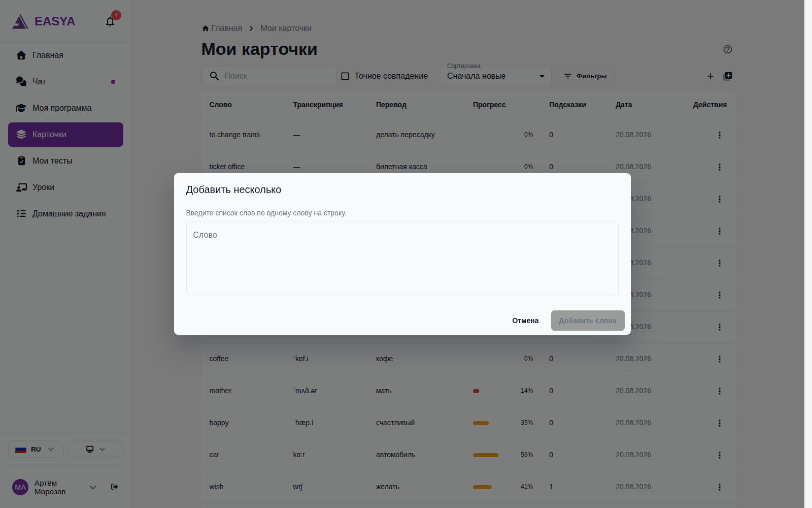This screenshot has width=812, height=508.
Task: Open the 'Фильтры' filters panel
Action: pyautogui.click(x=585, y=76)
